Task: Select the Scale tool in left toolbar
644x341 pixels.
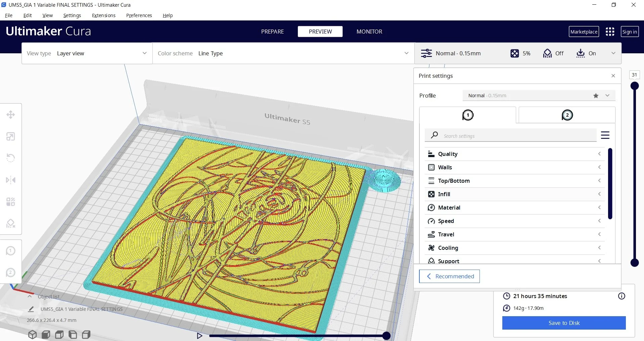Action: tap(10, 136)
